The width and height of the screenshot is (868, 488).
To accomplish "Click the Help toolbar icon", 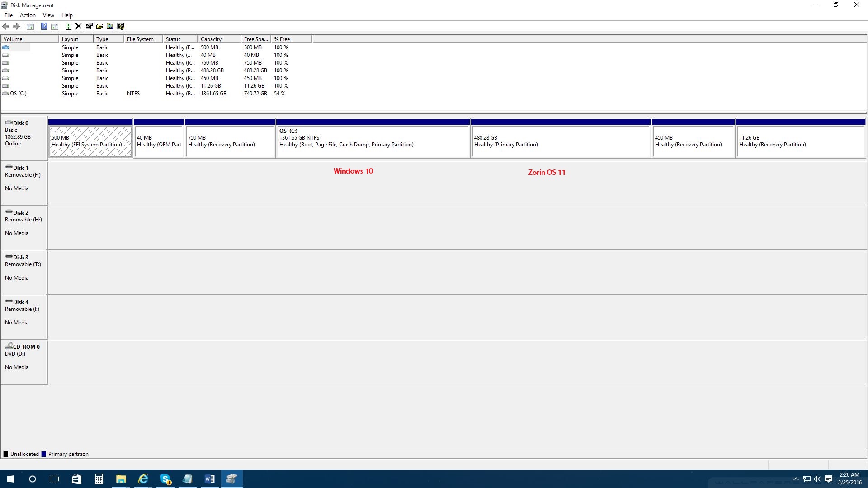I will click(44, 26).
